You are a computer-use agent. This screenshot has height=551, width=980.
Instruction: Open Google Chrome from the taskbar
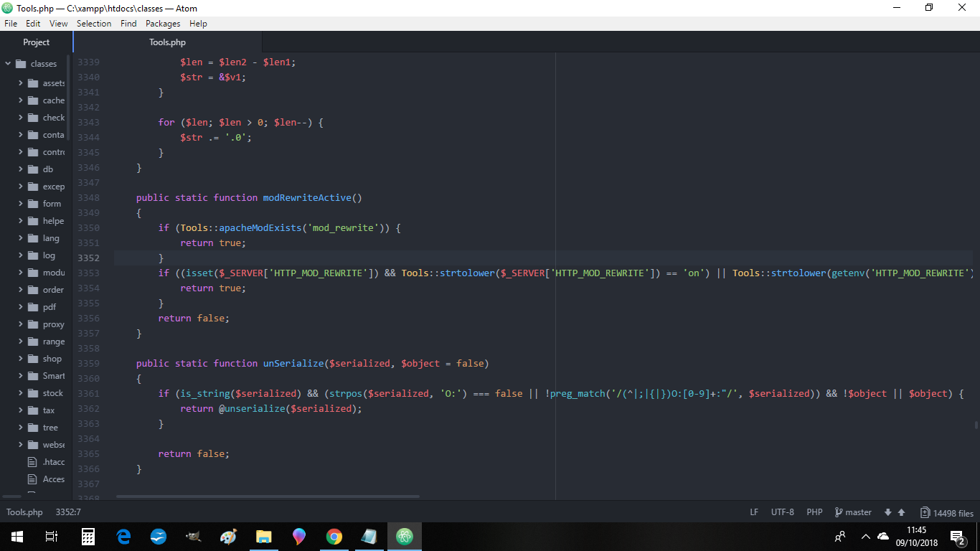334,536
